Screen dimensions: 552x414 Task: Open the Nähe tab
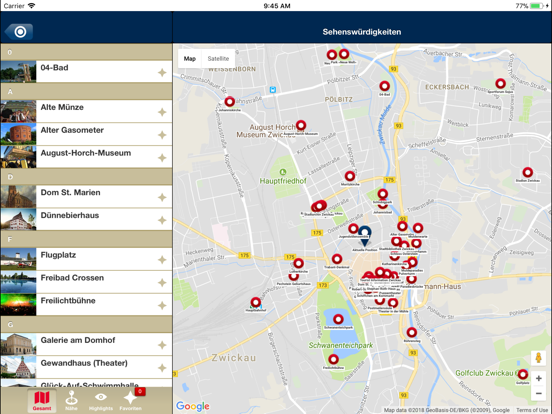coord(71,401)
